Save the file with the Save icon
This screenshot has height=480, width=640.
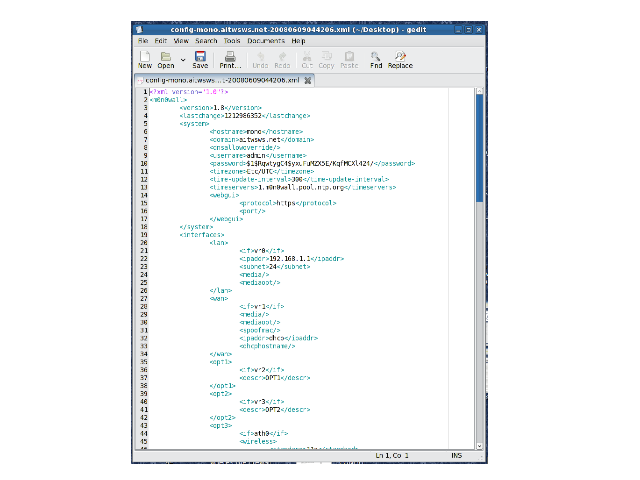(201, 59)
